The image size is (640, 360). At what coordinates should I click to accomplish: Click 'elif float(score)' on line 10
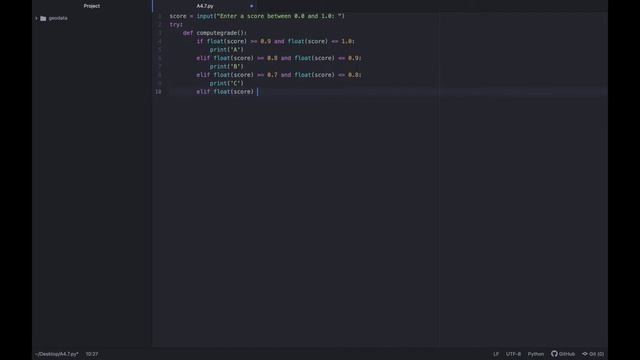(x=225, y=92)
